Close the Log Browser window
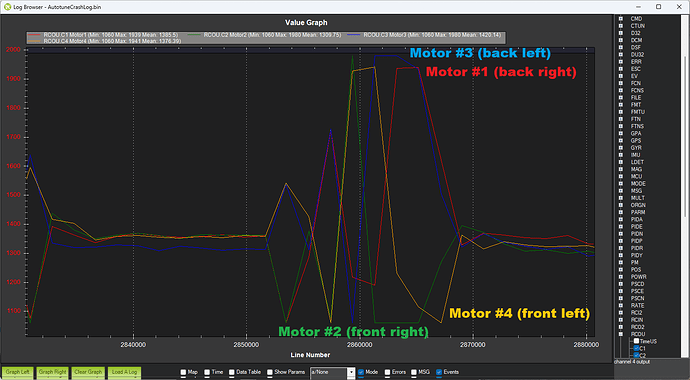The width and height of the screenshot is (690, 380). click(679, 7)
